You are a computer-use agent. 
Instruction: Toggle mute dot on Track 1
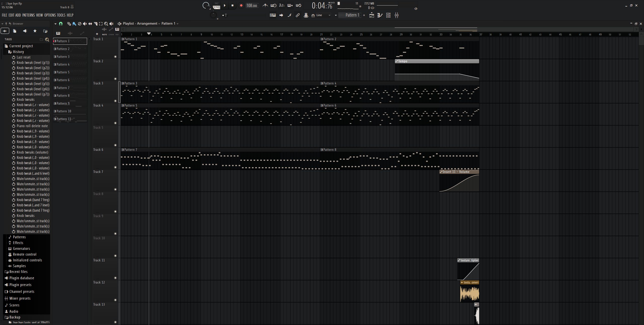[x=116, y=57]
